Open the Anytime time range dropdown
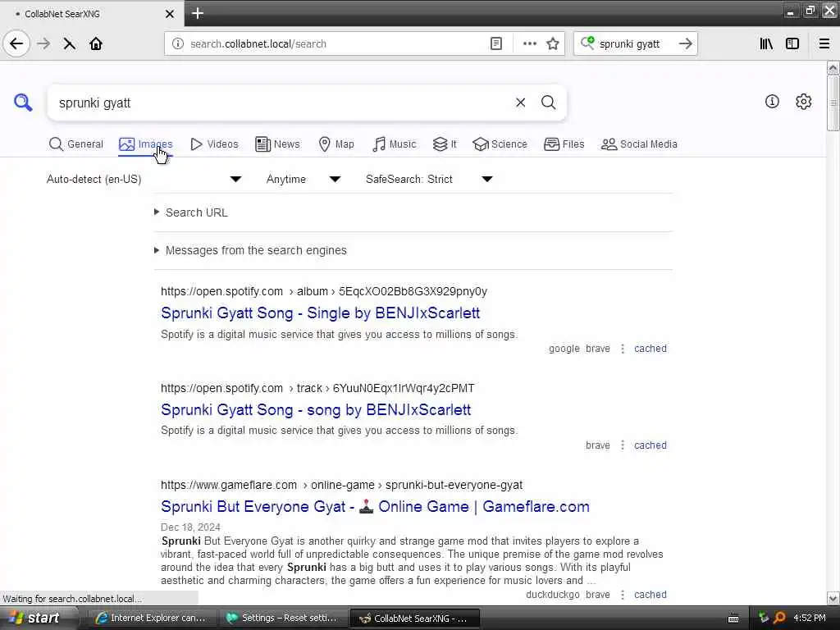 click(x=304, y=179)
